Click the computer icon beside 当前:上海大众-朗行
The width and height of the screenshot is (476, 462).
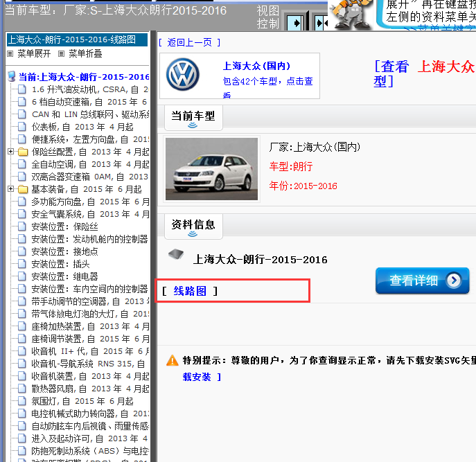coord(12,76)
